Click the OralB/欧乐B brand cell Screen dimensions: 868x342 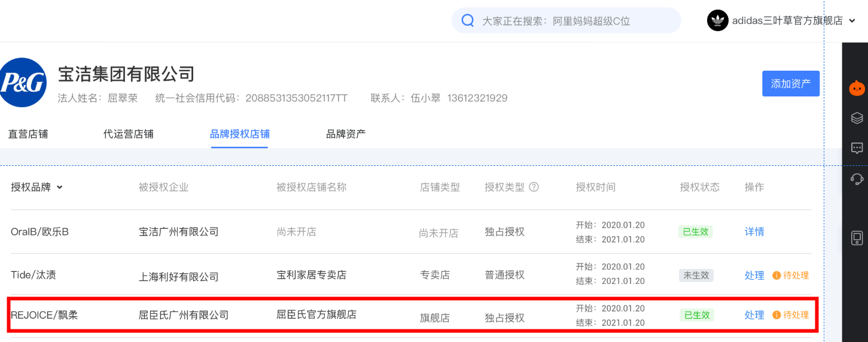pos(39,232)
